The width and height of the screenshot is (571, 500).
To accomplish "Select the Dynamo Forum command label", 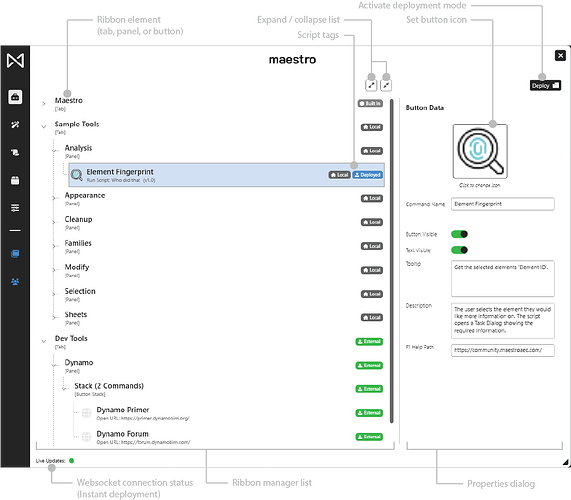I will pos(122,434).
